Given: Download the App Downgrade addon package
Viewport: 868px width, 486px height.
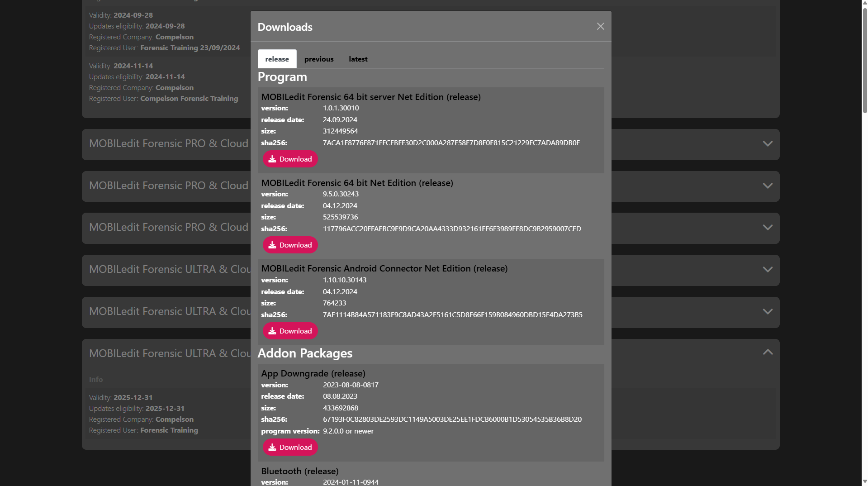Looking at the screenshot, I should pos(290,447).
